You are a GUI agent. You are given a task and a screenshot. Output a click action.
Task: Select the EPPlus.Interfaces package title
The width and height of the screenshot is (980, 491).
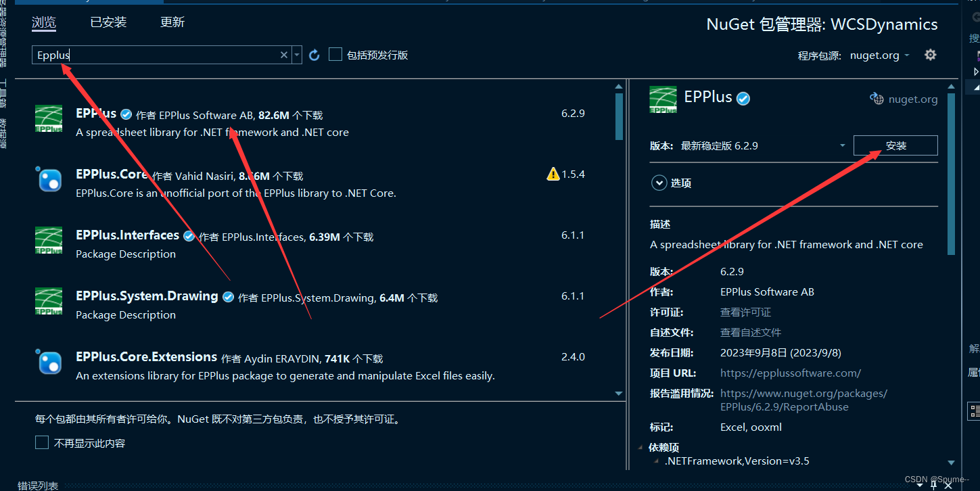click(x=127, y=235)
